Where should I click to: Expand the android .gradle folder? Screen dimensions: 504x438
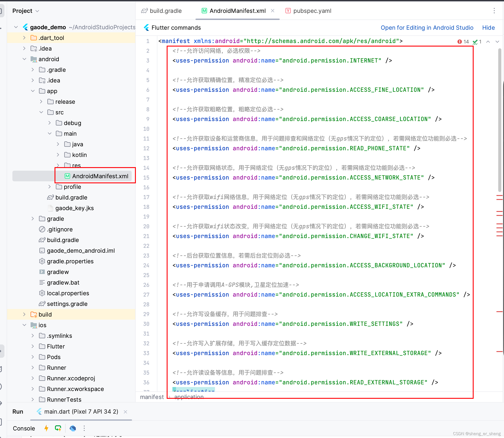tap(33, 70)
